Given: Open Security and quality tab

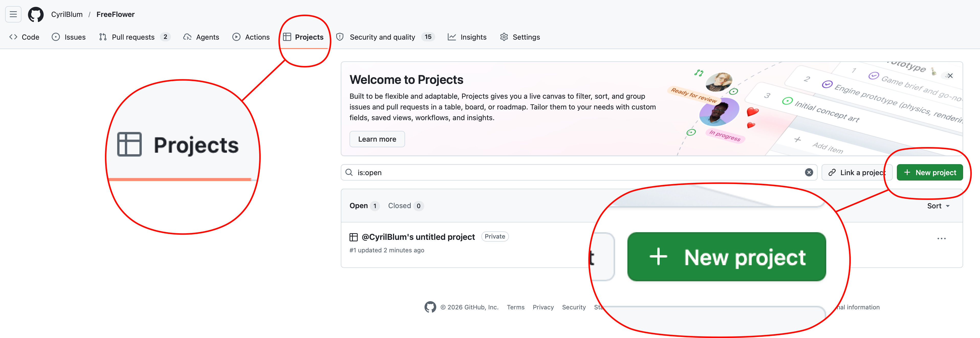Looking at the screenshot, I should [x=385, y=37].
